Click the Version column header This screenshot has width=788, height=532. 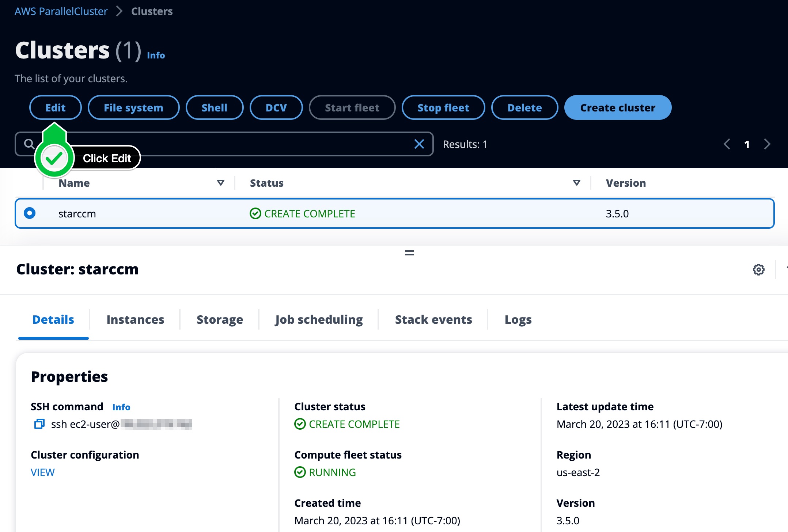626,183
